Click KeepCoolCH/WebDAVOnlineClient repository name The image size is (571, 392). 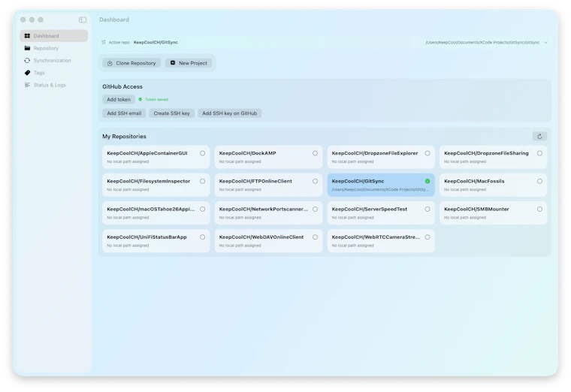261,237
